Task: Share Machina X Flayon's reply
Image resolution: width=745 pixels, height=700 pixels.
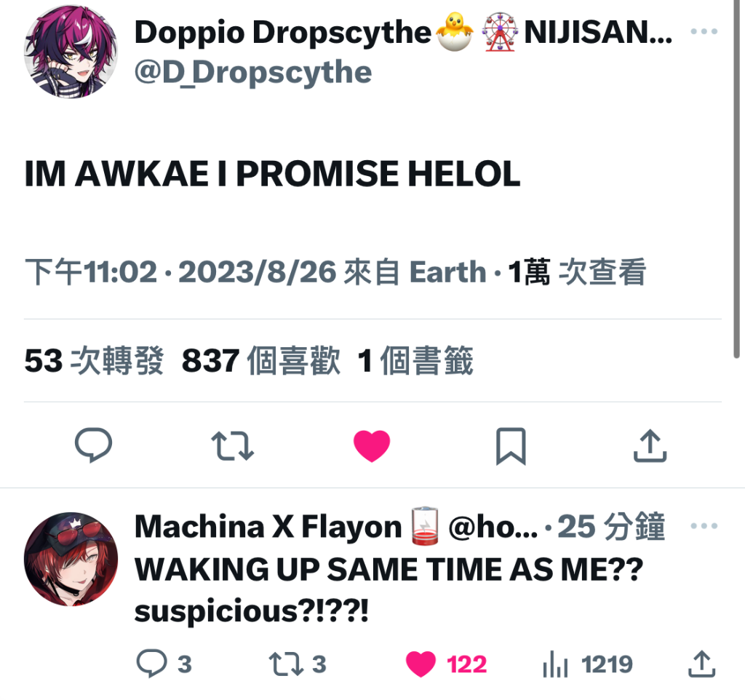Action: coord(702,664)
